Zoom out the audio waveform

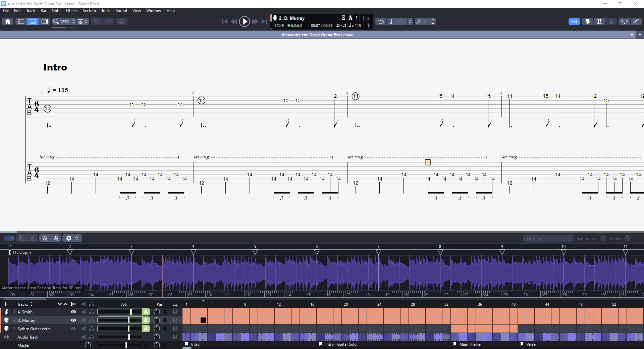[45, 238]
